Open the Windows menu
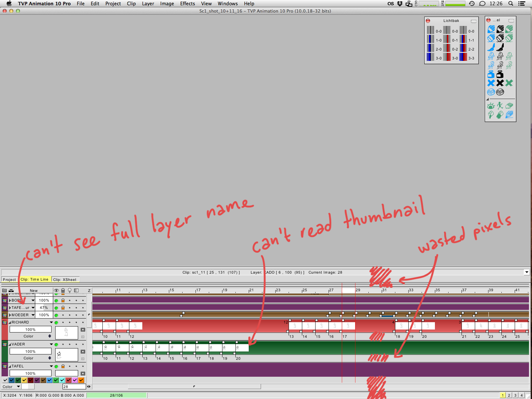 (228, 4)
